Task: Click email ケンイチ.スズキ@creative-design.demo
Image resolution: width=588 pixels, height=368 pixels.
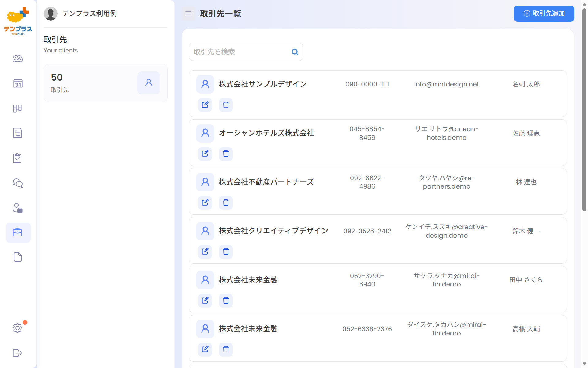Action: point(447,231)
